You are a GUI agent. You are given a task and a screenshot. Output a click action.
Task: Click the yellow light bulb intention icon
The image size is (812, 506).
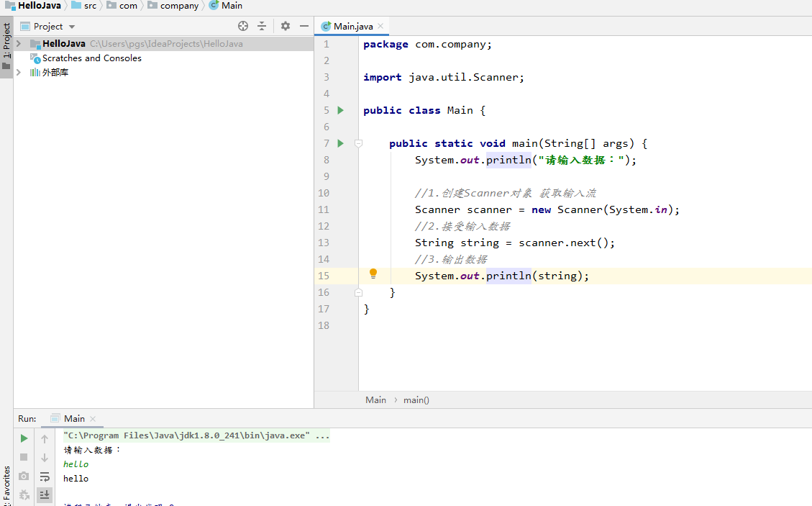[x=373, y=274]
